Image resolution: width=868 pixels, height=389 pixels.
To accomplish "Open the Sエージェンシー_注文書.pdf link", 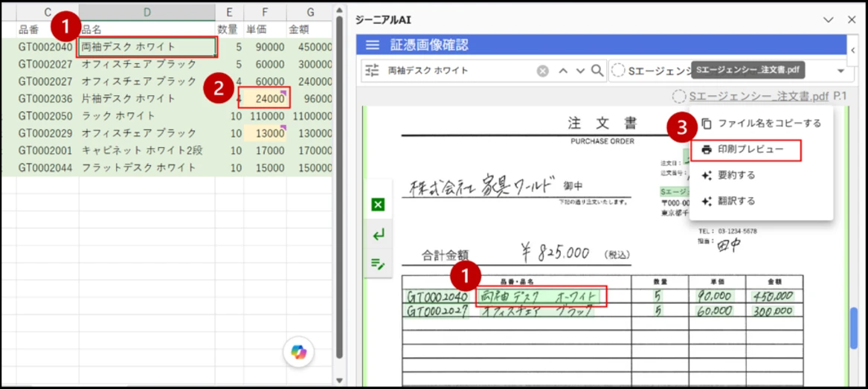I will click(759, 96).
